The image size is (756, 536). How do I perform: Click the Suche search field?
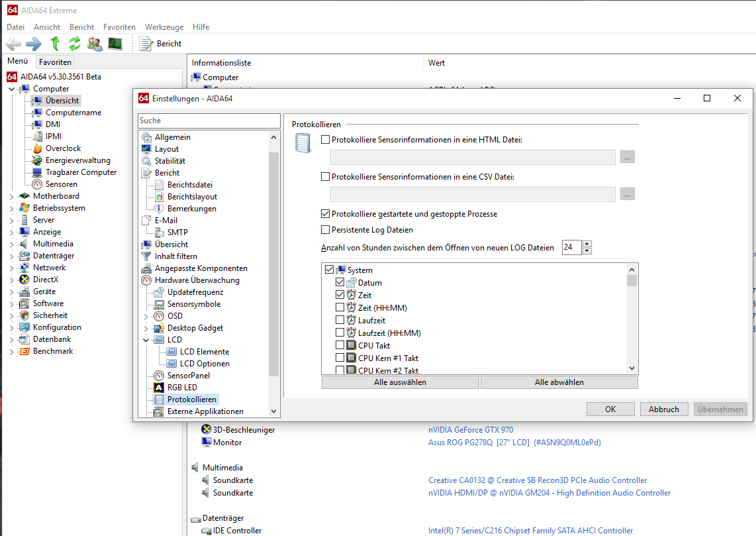point(209,121)
